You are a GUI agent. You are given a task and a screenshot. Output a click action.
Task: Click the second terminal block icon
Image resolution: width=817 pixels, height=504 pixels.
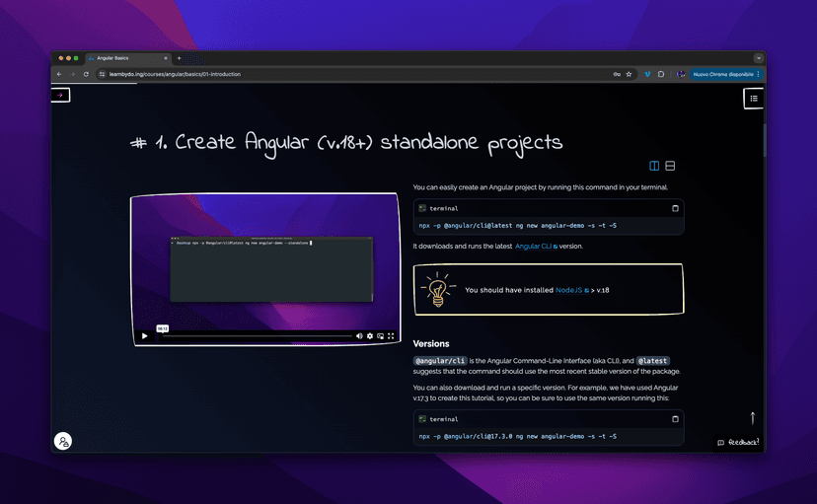point(422,419)
